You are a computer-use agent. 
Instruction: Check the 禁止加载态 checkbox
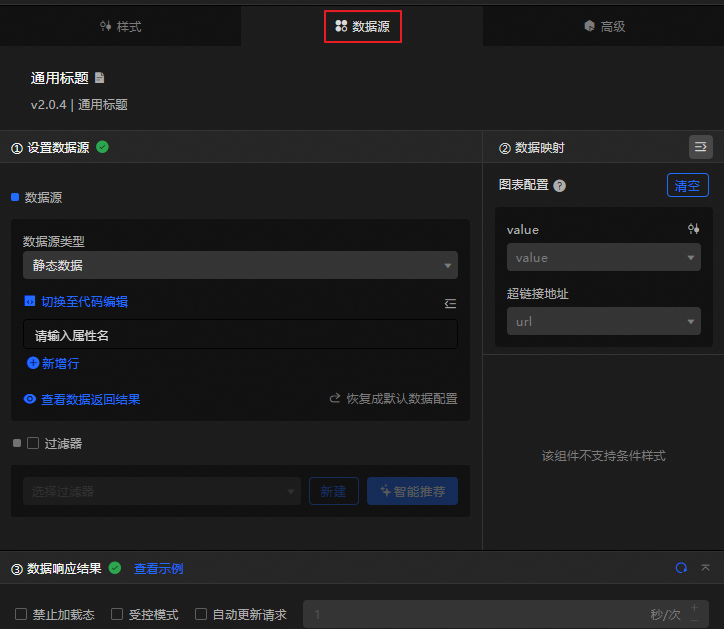pos(21,614)
